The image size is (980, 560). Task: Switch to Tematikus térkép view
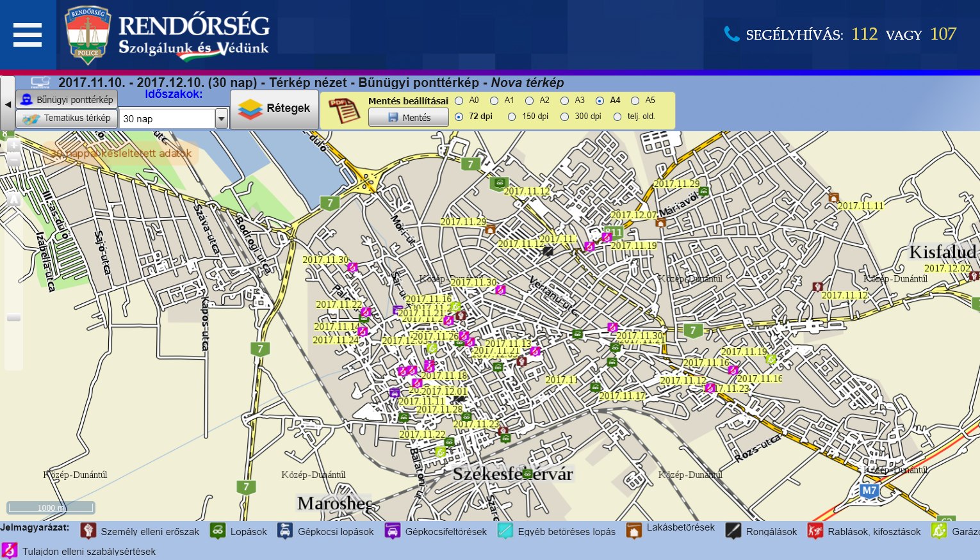[67, 118]
